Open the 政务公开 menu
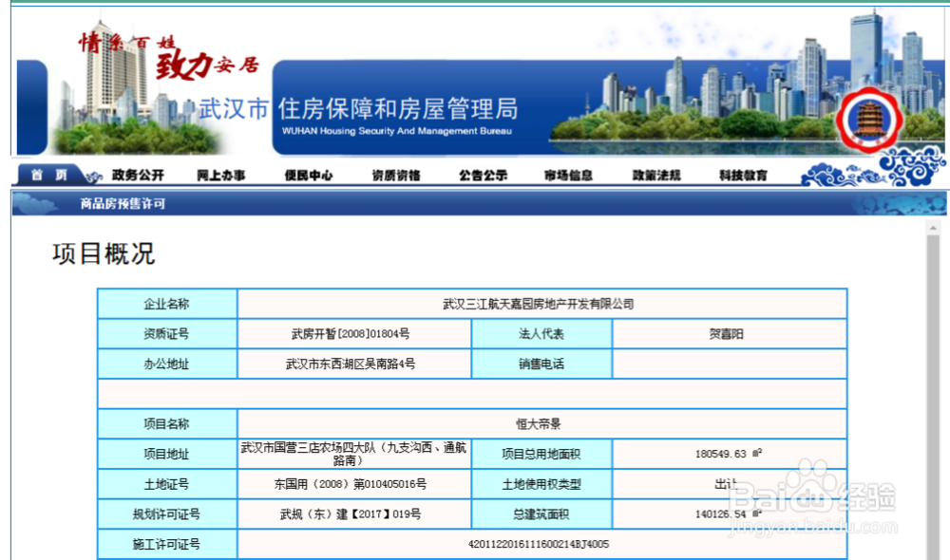Viewport: 950px width, 560px height. pyautogui.click(x=138, y=175)
